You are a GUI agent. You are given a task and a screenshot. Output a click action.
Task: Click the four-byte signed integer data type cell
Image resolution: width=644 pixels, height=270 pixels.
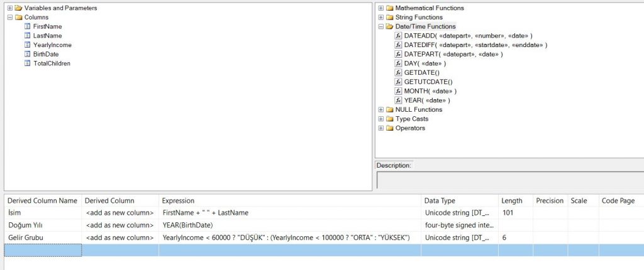click(x=460, y=225)
